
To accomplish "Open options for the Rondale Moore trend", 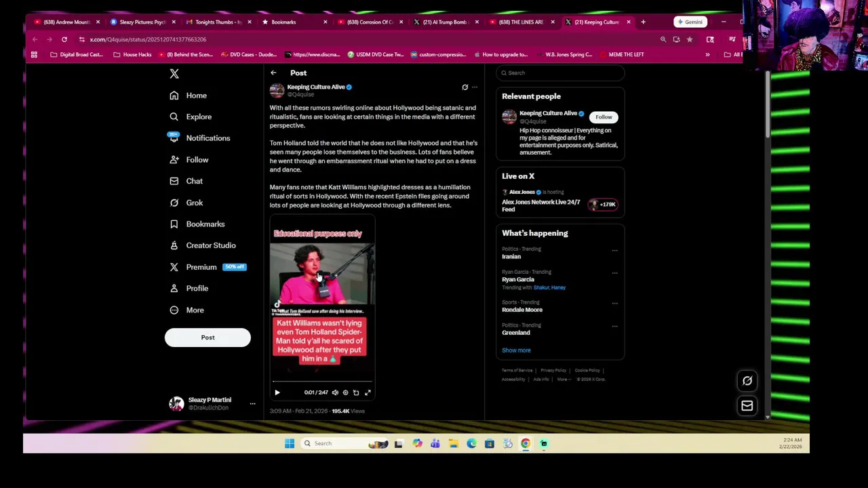I will point(615,304).
